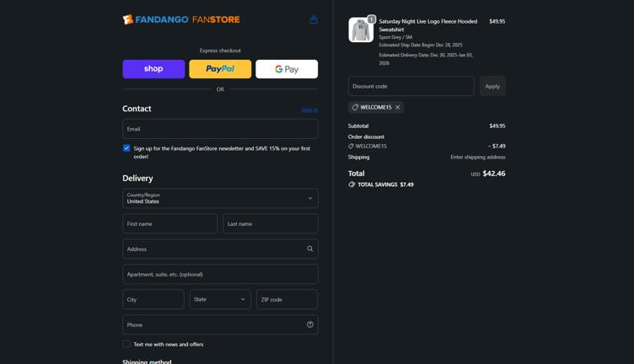
Task: Click the Subtotal $49.95 value
Action: 497,126
